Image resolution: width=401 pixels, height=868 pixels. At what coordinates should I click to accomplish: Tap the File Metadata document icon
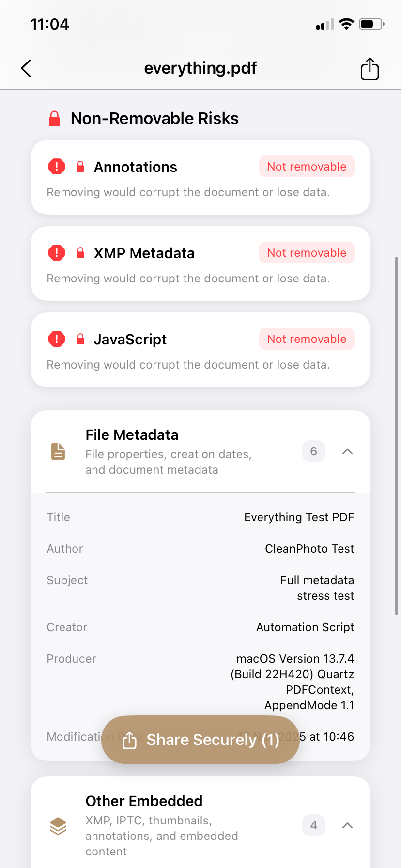[58, 451]
